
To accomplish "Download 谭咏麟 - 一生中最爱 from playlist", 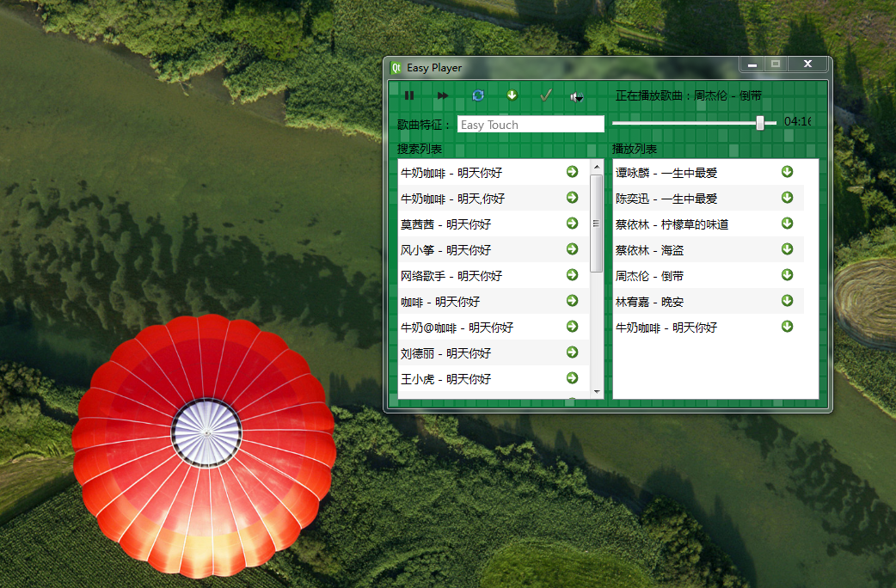I will pos(787,172).
